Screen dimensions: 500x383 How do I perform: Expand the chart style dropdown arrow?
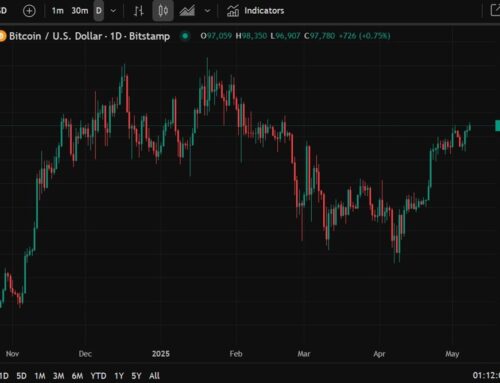pos(207,11)
